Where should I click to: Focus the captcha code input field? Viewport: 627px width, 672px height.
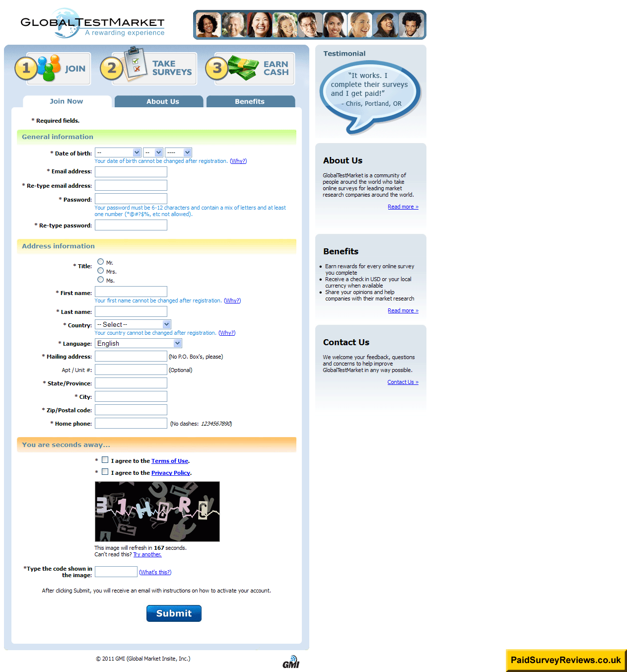click(116, 572)
